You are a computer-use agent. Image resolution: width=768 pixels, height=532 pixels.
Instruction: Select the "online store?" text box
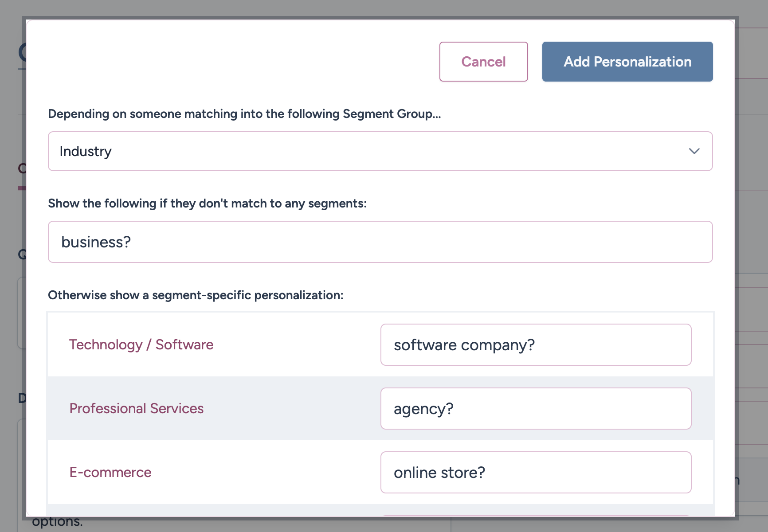pyautogui.click(x=535, y=473)
